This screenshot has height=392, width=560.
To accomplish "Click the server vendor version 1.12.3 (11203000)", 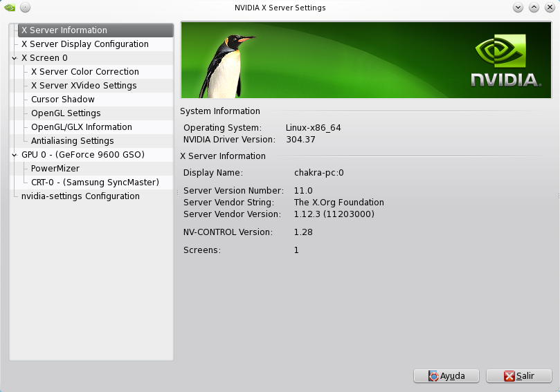I will coord(334,214).
